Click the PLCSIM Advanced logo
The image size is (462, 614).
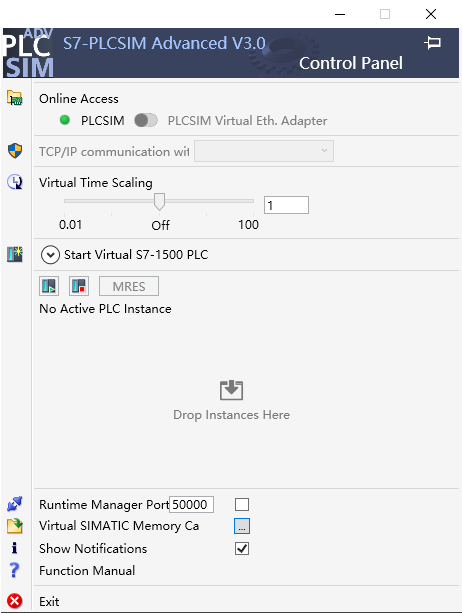pos(28,53)
